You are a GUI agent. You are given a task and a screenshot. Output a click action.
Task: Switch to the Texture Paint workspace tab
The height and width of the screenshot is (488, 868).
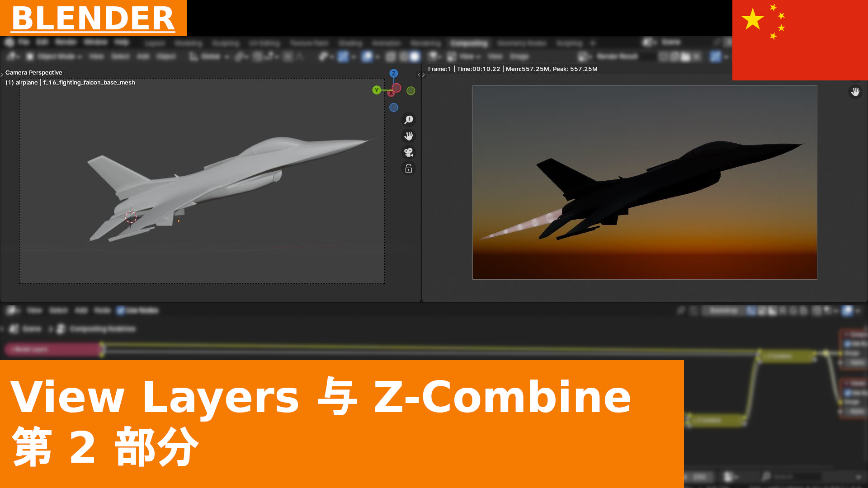click(309, 43)
